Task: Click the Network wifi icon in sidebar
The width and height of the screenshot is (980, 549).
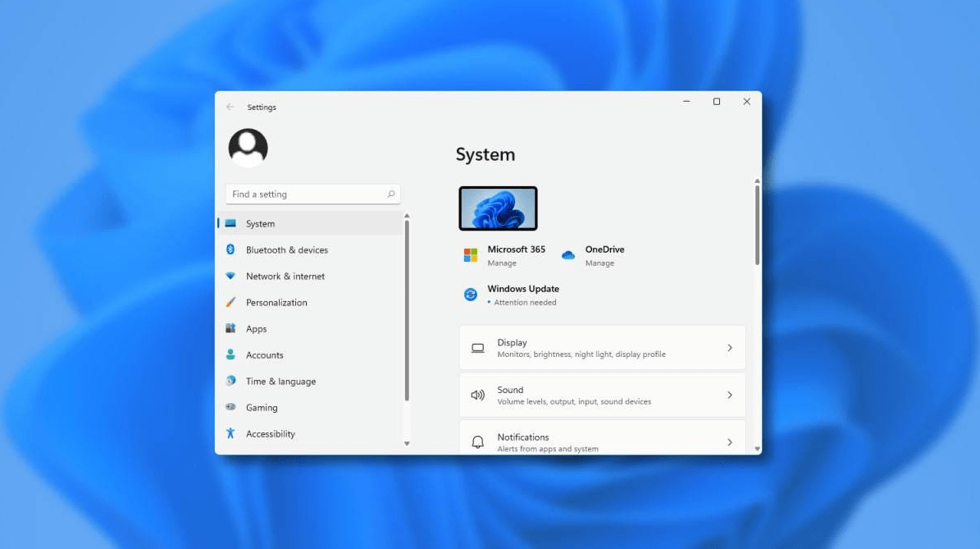Action: (230, 276)
